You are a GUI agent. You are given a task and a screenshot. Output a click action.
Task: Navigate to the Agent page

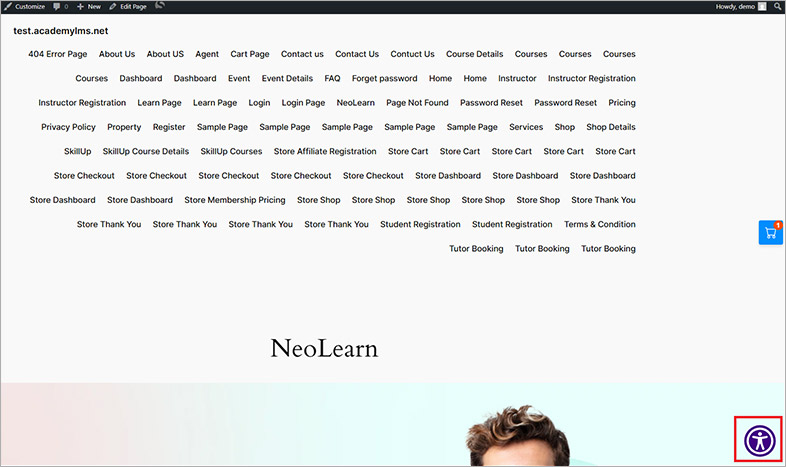pos(207,54)
